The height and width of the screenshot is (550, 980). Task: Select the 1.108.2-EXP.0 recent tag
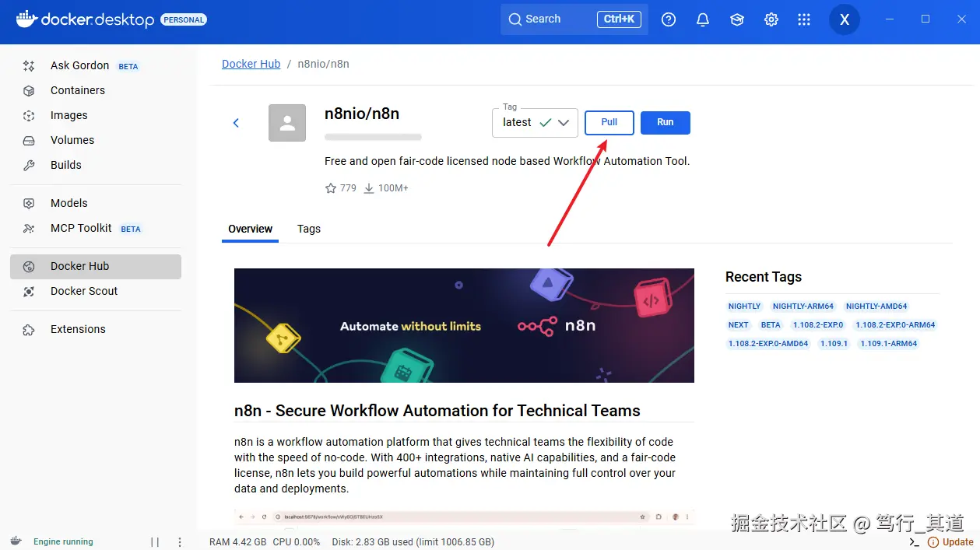tap(818, 324)
